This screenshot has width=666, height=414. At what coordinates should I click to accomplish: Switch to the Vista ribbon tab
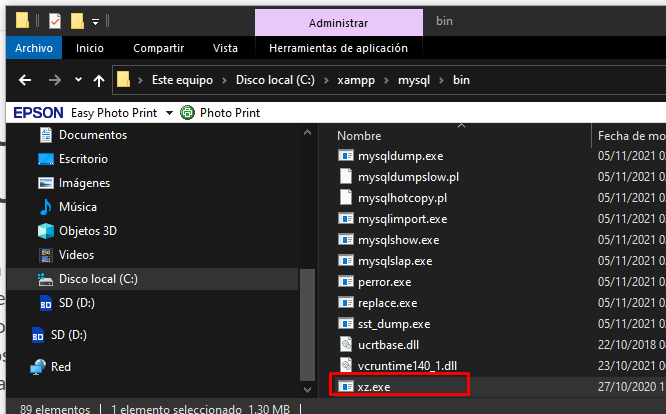[x=225, y=47]
